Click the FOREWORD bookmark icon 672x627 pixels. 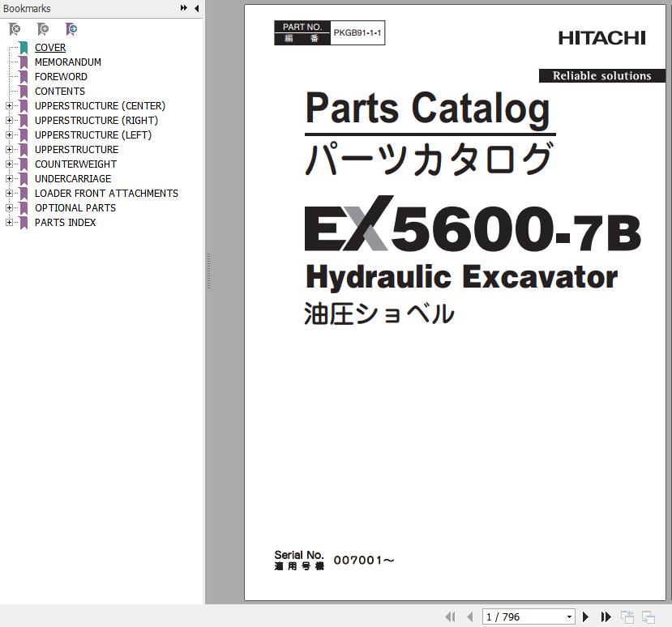coord(24,77)
